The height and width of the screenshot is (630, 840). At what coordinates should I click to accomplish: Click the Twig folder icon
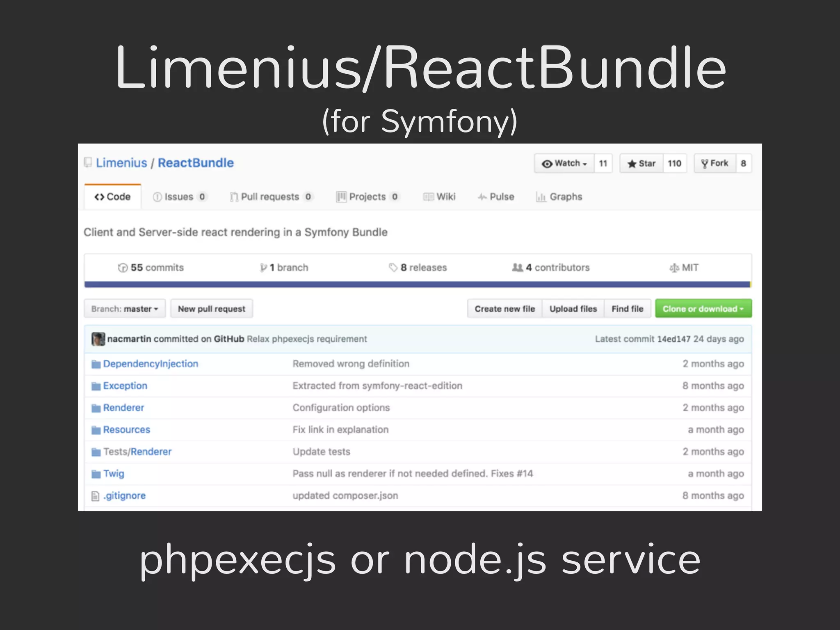click(96, 474)
